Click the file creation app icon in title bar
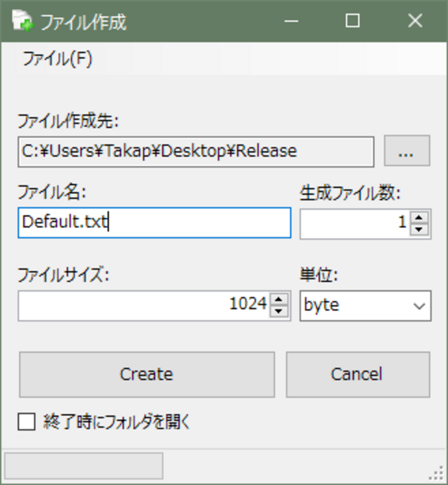 coord(22,21)
